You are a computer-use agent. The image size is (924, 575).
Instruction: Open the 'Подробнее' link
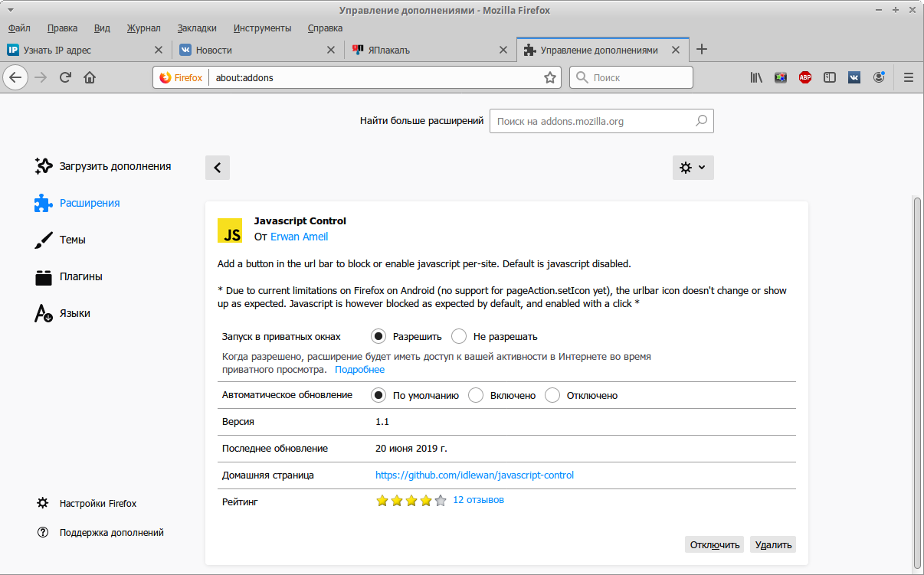point(360,370)
